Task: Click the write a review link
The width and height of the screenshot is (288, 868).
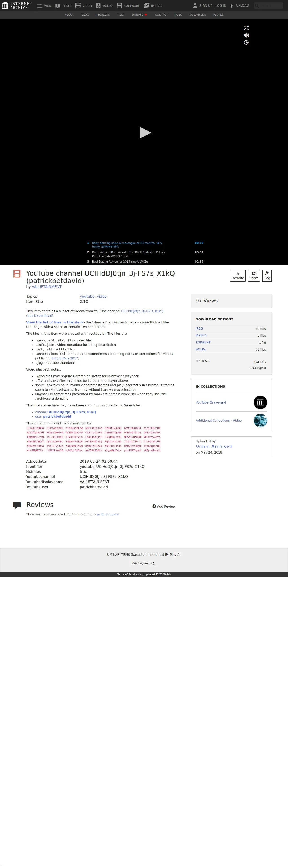Action: click(x=108, y=514)
